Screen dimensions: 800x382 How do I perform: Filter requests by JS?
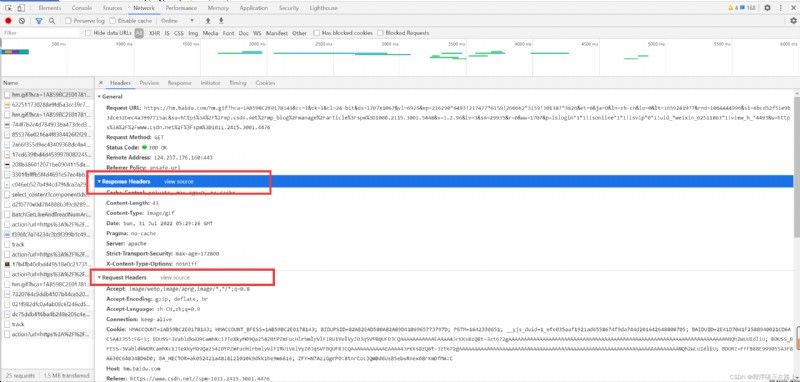point(167,33)
